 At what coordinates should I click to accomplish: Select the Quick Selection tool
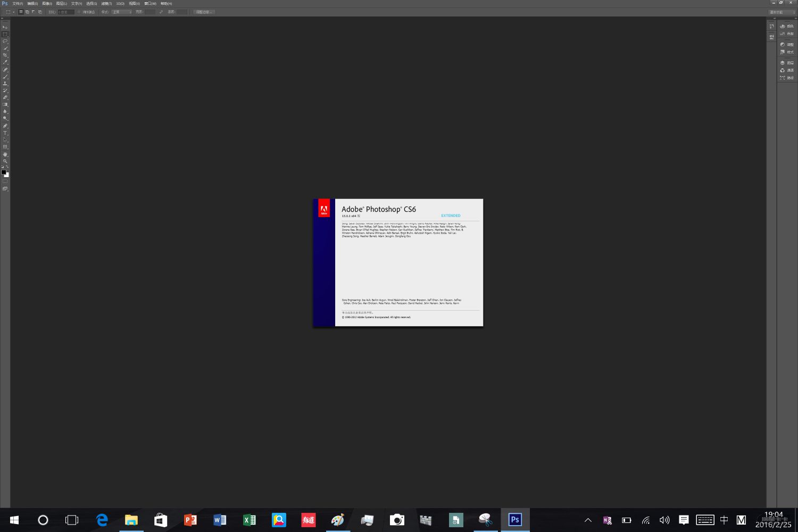pos(5,48)
